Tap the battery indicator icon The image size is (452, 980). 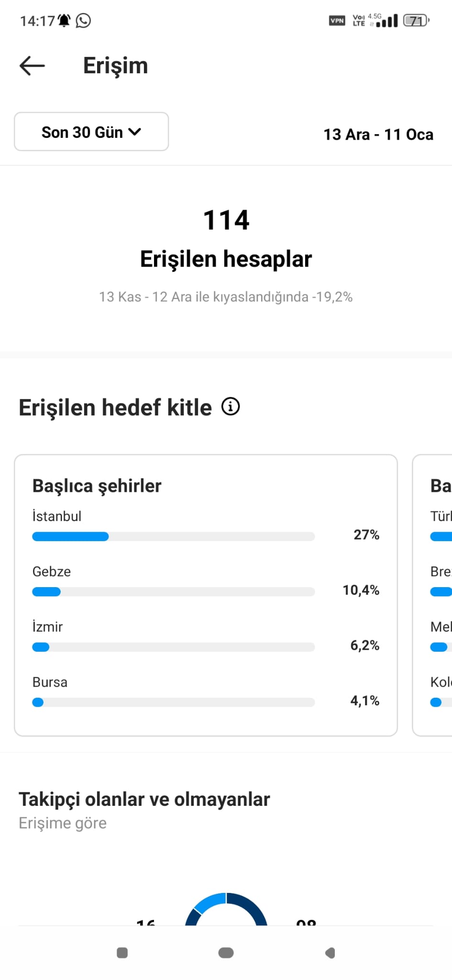tap(416, 21)
